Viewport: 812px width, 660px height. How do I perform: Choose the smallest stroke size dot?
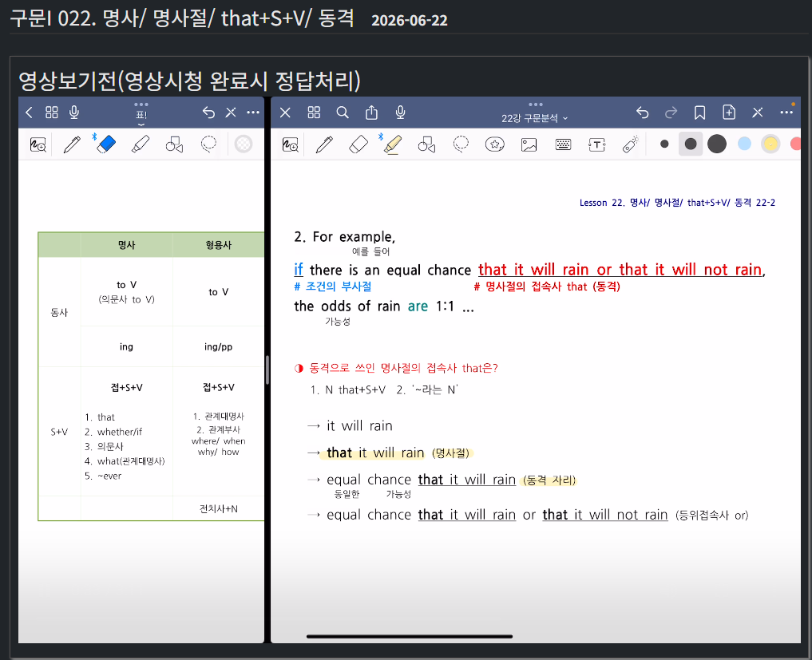point(664,144)
